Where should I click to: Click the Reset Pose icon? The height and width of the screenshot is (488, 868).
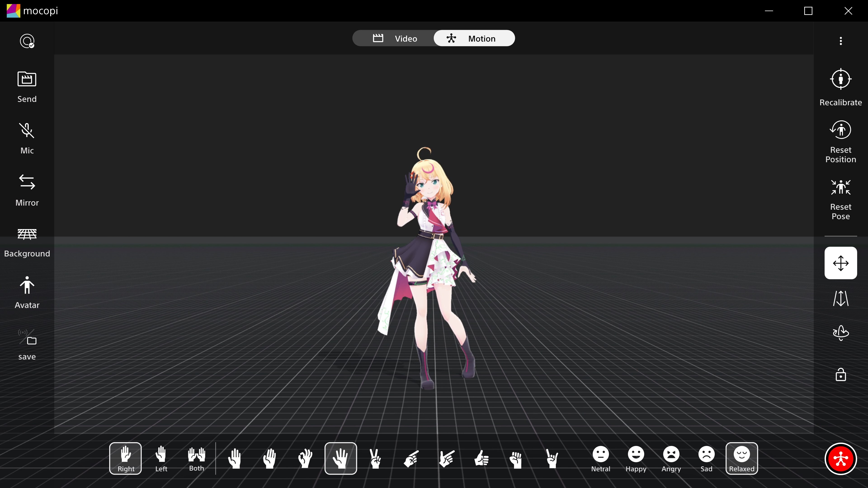pos(840,187)
